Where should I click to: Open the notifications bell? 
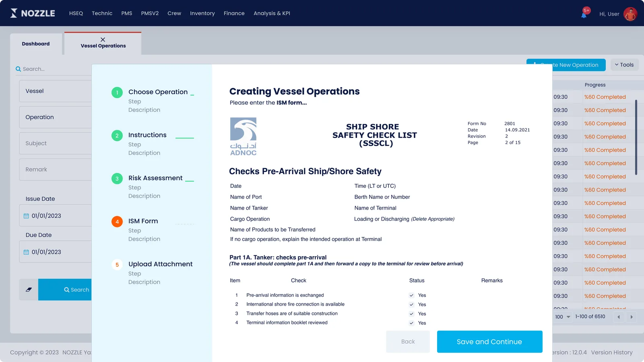pos(584,14)
